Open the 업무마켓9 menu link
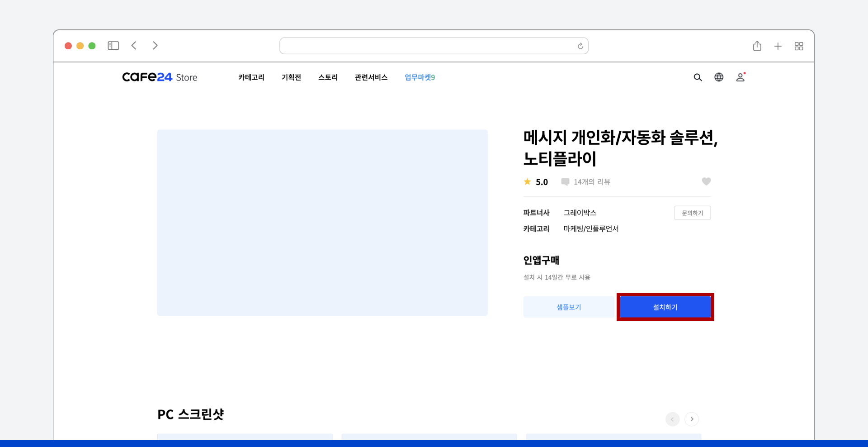Image resolution: width=868 pixels, height=447 pixels. coord(420,77)
